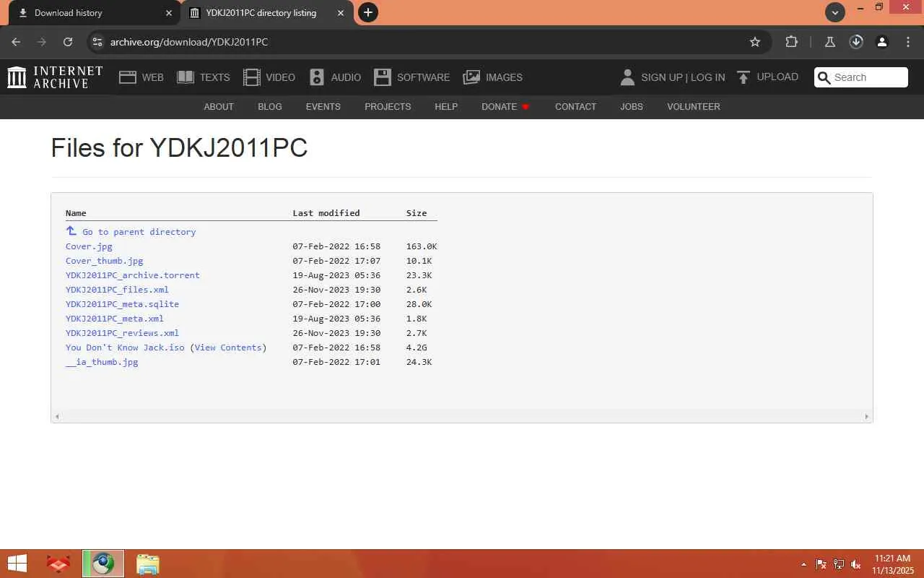Click the Sign Up link
Screen dimensions: 924x578
[662, 77]
